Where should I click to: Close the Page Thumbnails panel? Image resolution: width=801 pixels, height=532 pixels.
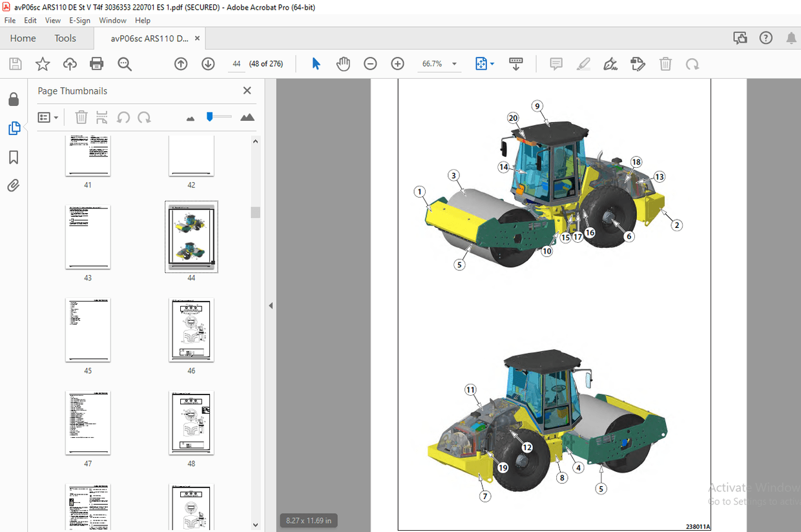pos(247,90)
